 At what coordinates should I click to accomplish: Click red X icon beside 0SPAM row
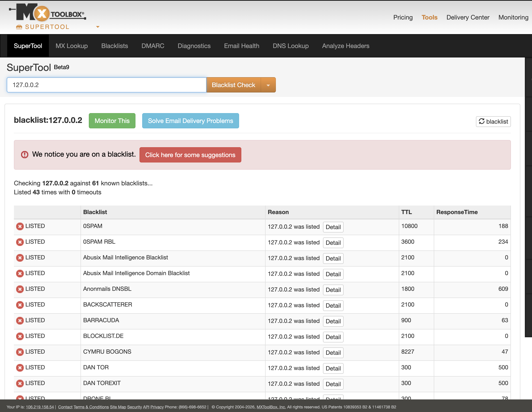click(20, 226)
